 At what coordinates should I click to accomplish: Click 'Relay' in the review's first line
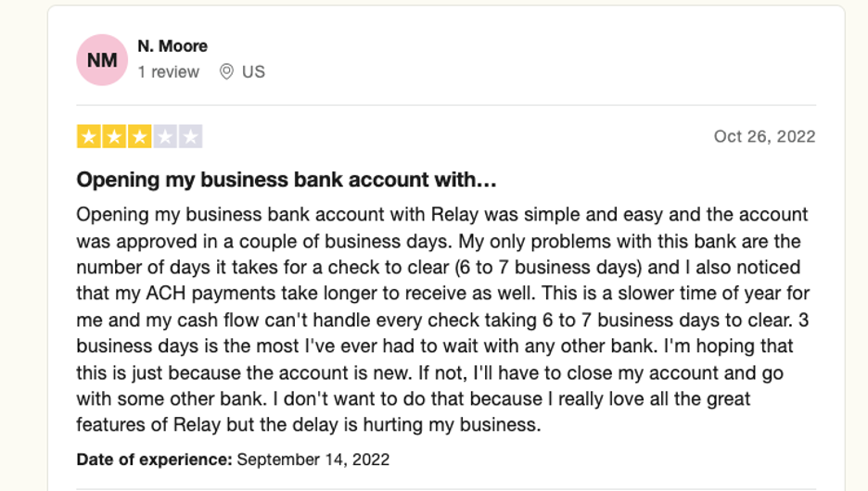point(454,215)
